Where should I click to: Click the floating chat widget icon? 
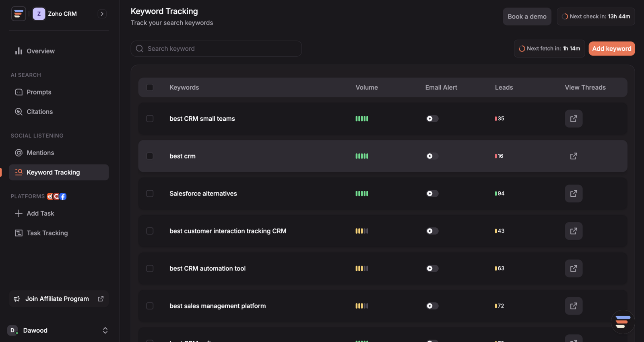623,322
